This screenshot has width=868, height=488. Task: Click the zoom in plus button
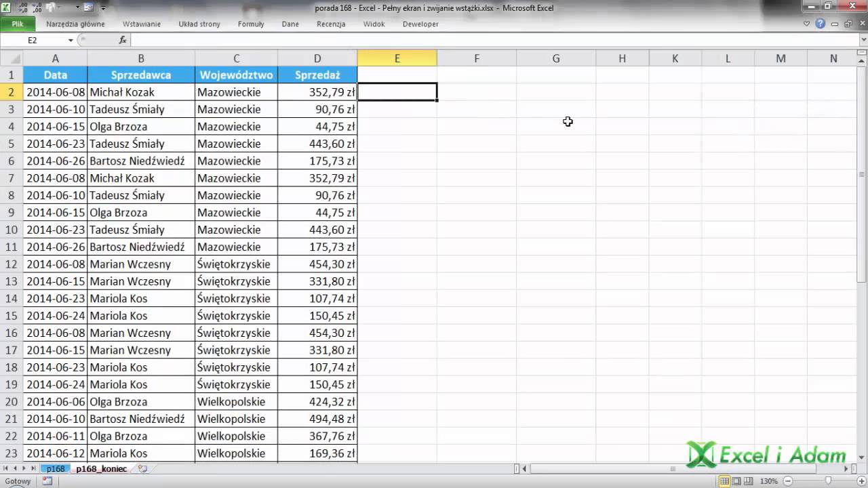861,481
